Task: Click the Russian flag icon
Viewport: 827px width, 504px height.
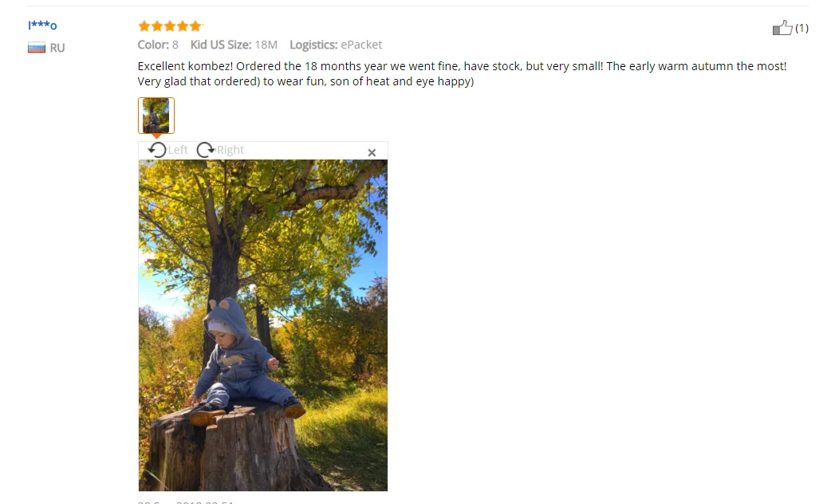Action: tap(37, 48)
